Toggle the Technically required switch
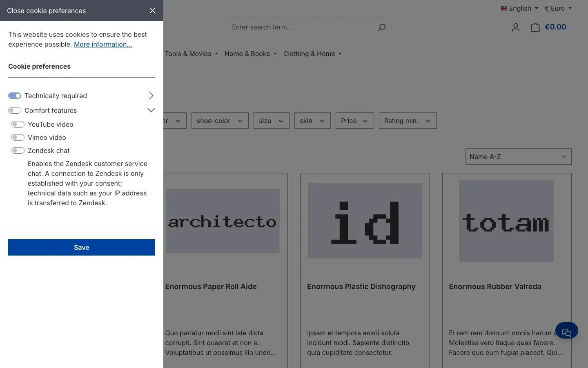The image size is (588, 368). [x=15, y=96]
